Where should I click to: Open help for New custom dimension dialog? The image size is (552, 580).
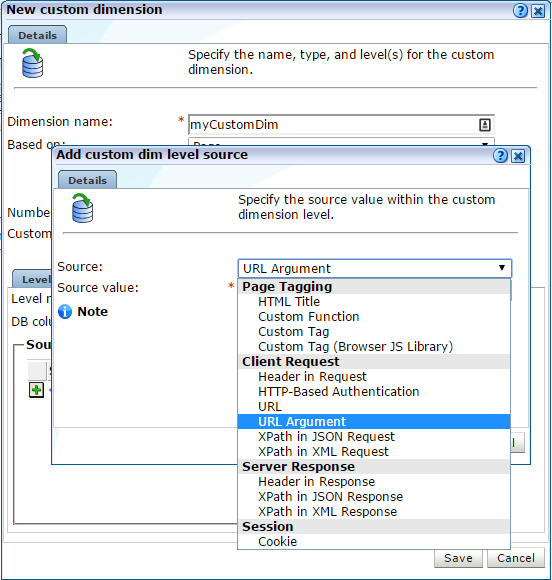520,11
